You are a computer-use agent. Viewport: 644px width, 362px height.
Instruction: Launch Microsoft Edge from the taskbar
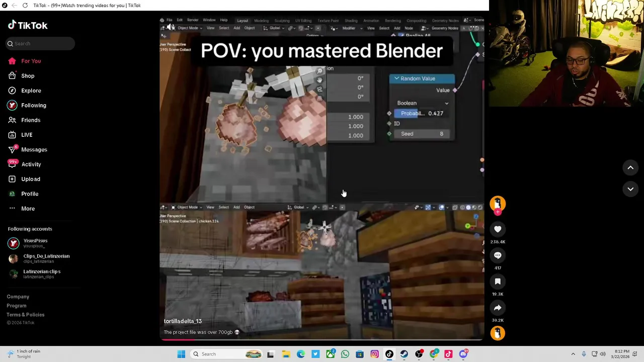tap(300, 354)
